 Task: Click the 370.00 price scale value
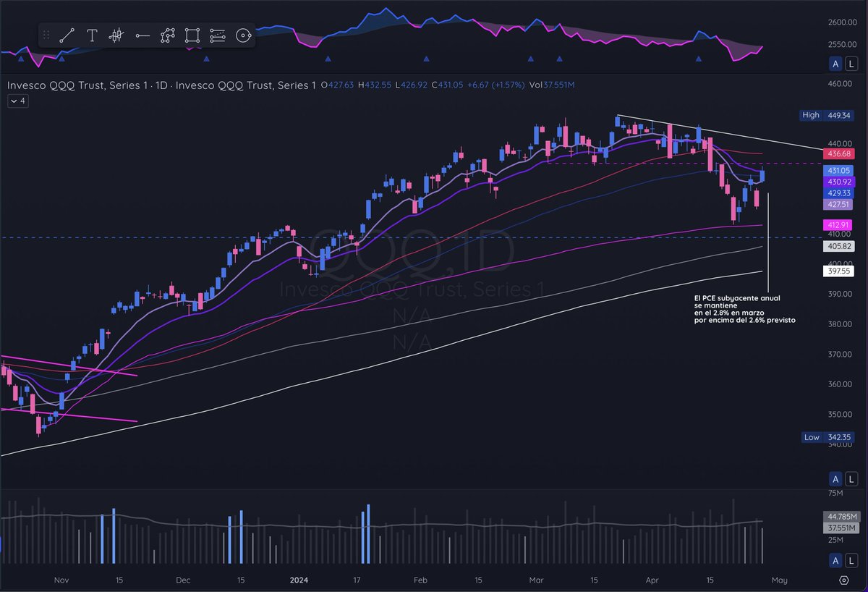coord(841,354)
